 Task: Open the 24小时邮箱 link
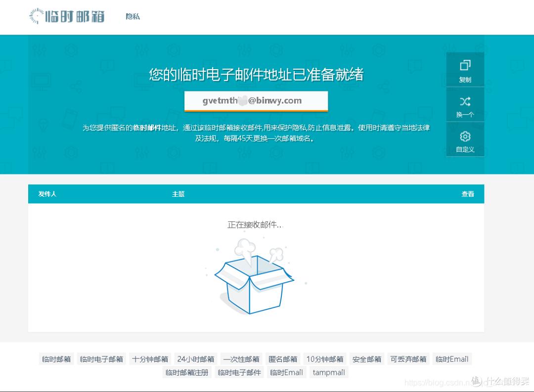click(196, 359)
